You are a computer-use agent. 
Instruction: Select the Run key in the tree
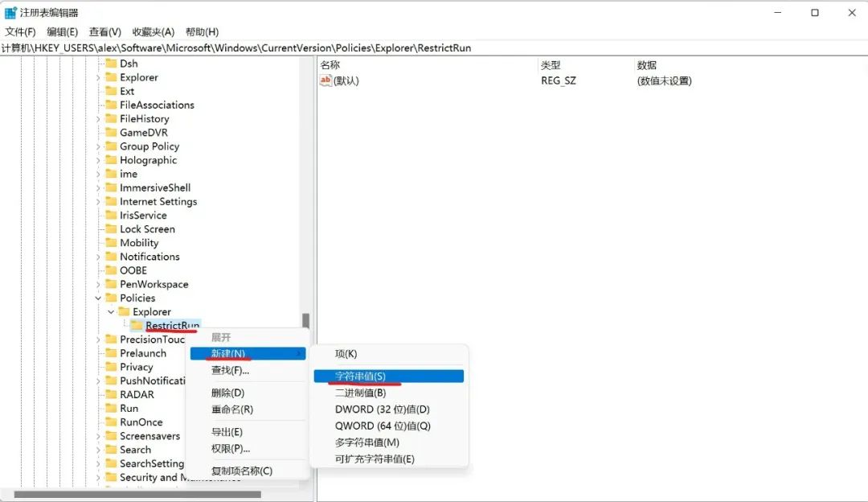129,409
